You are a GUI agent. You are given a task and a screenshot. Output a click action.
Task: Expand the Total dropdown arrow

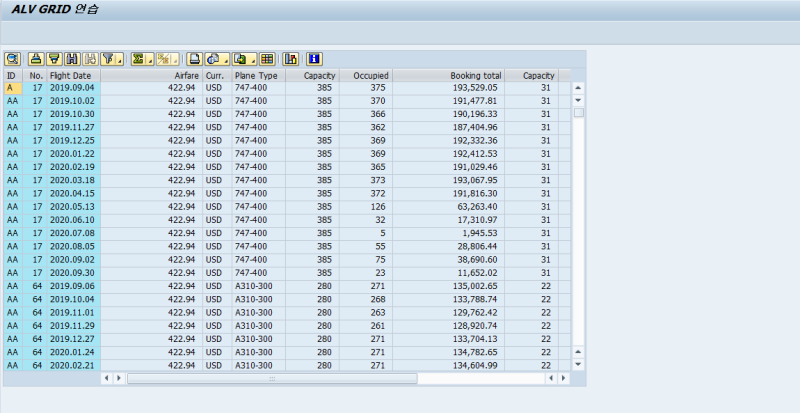point(151,60)
